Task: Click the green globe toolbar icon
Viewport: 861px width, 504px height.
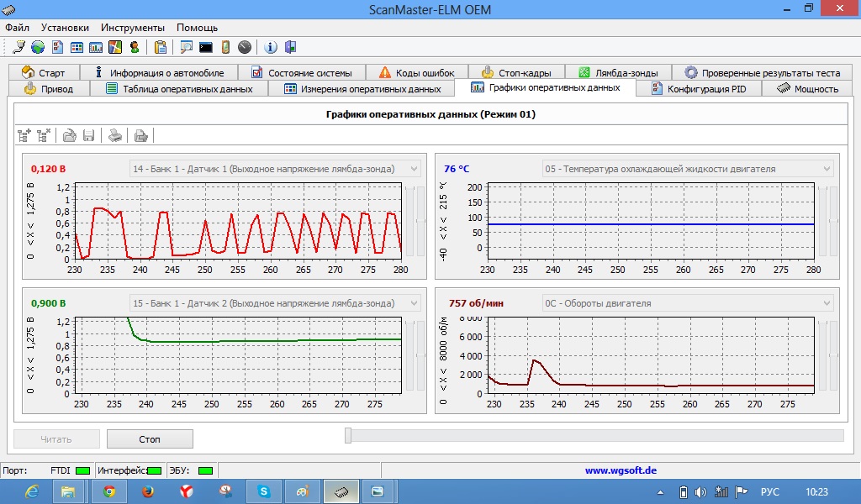Action: [x=38, y=47]
